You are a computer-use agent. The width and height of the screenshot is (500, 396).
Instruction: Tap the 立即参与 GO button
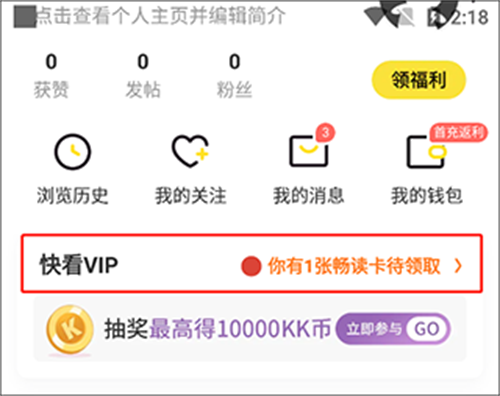coord(393,329)
